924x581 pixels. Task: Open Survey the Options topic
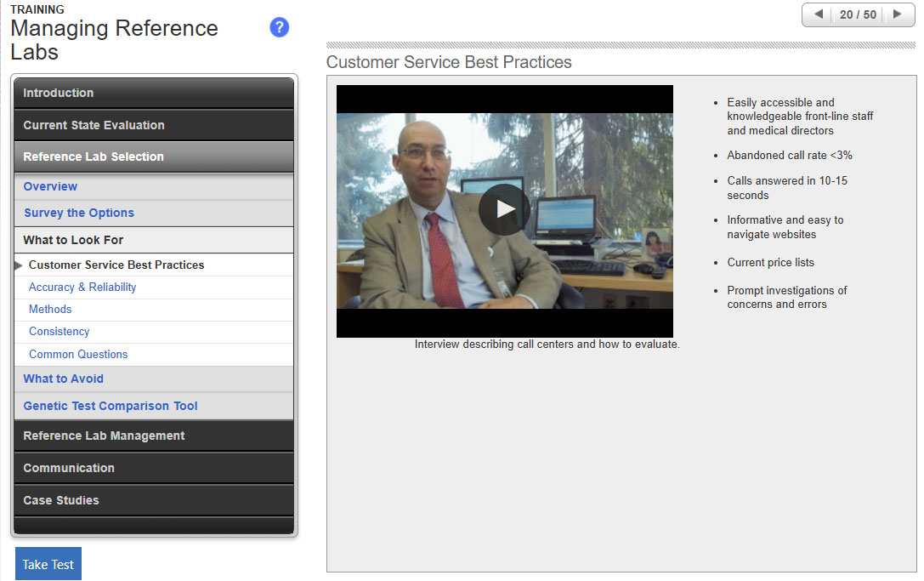(x=79, y=213)
